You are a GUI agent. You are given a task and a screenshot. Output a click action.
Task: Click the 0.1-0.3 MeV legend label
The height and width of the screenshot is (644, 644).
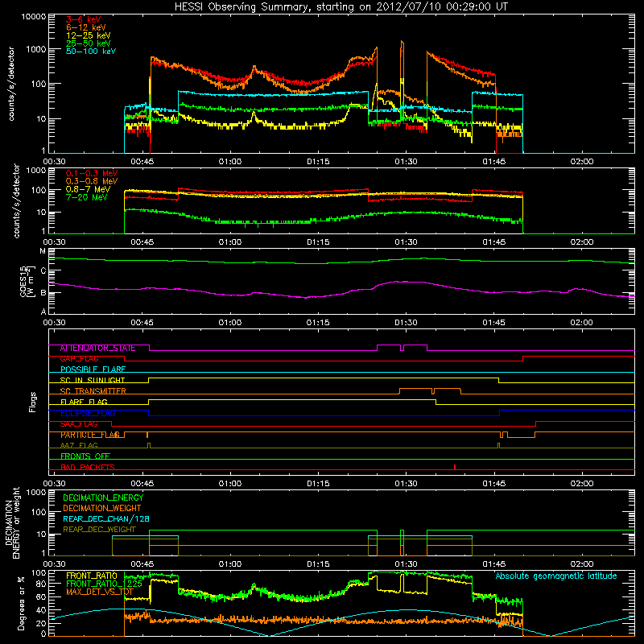tap(92, 173)
